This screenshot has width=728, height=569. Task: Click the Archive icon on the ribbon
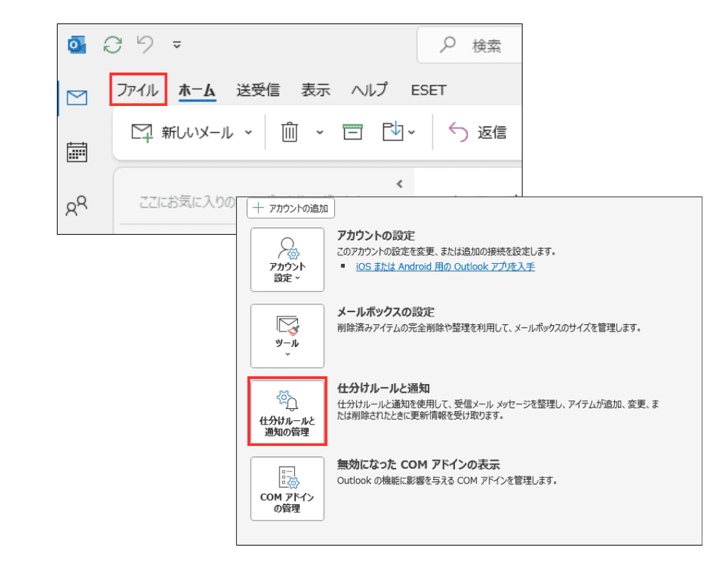click(352, 132)
